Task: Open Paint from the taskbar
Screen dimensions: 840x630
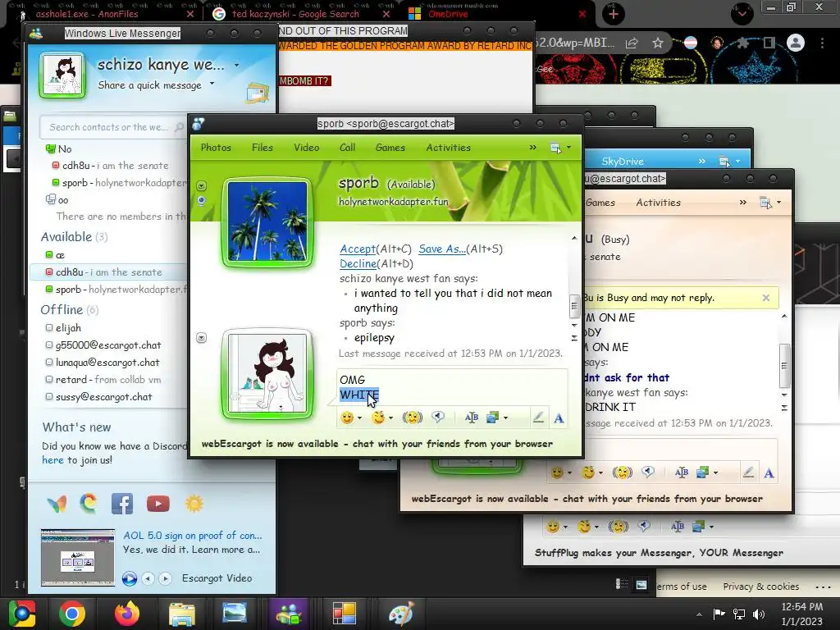Action: click(x=400, y=614)
